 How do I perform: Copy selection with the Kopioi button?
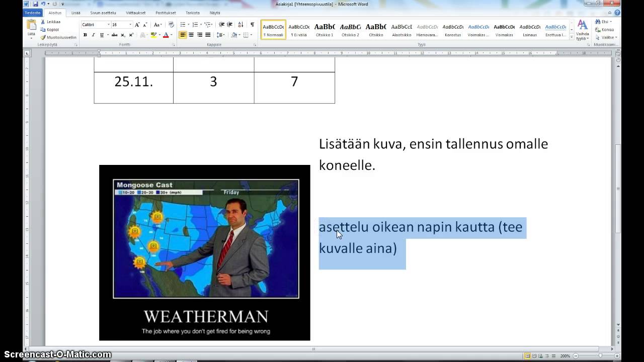point(50,30)
